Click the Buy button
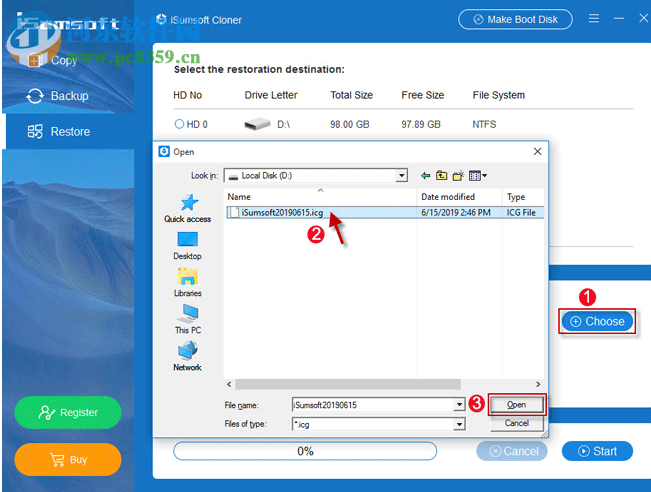 pos(68,460)
